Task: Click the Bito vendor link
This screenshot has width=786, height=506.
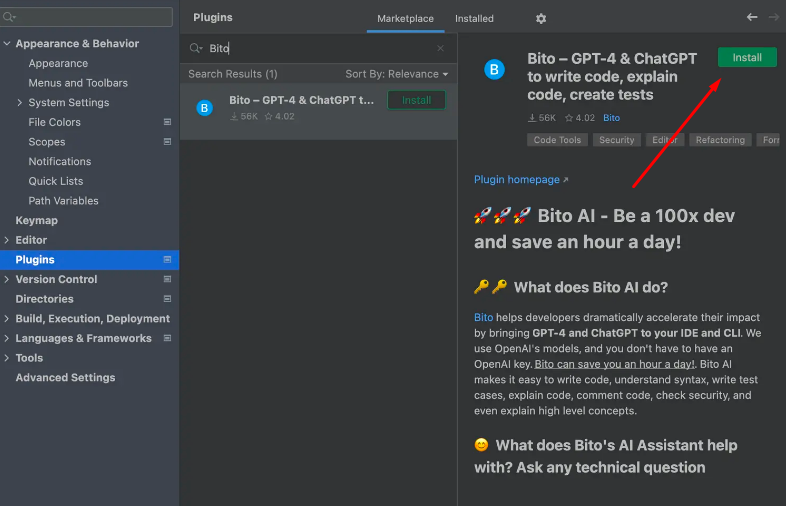Action: click(x=611, y=118)
